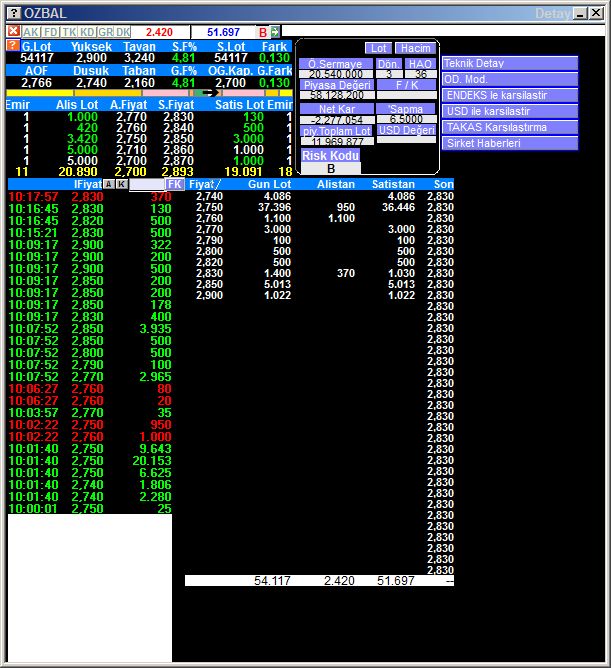Click the USD Değeri label

[x=407, y=130]
